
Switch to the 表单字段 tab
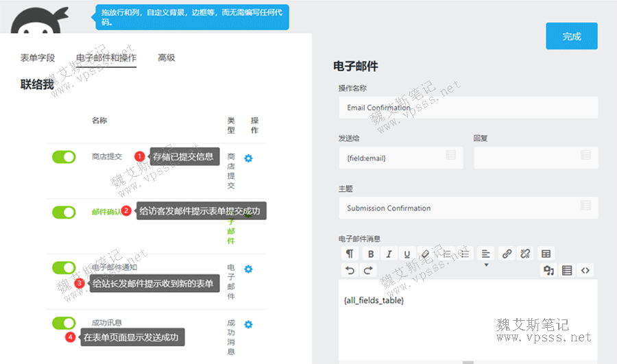(38, 58)
